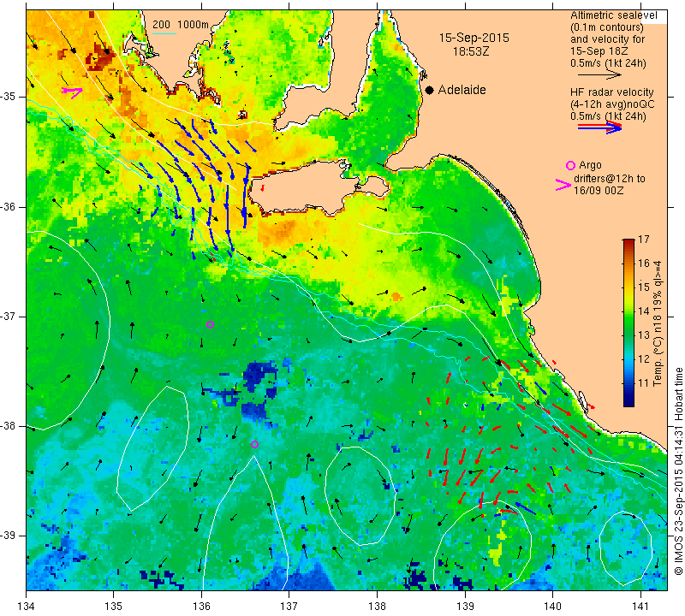
Task: Click the '-38' latitude axis label
Action: point(9,426)
